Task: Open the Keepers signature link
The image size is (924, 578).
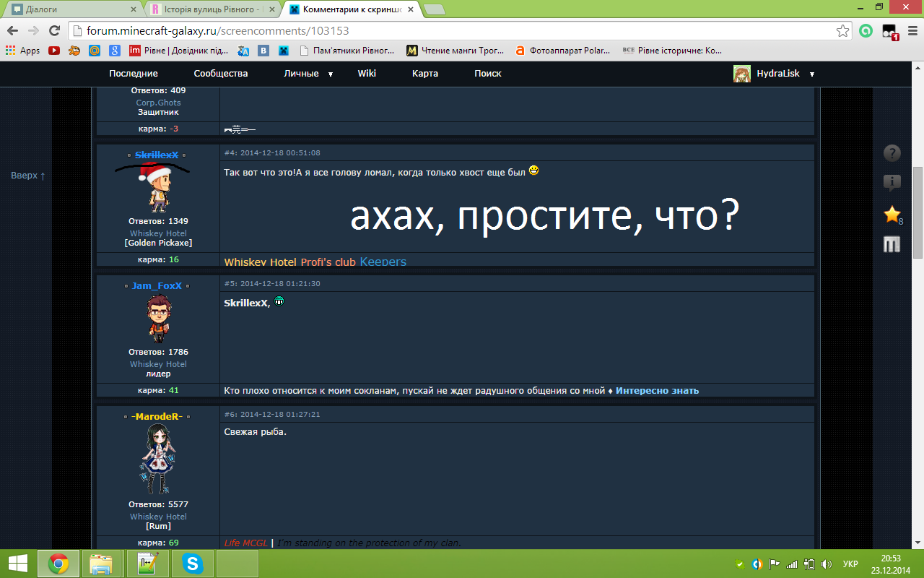Action: [x=383, y=262]
